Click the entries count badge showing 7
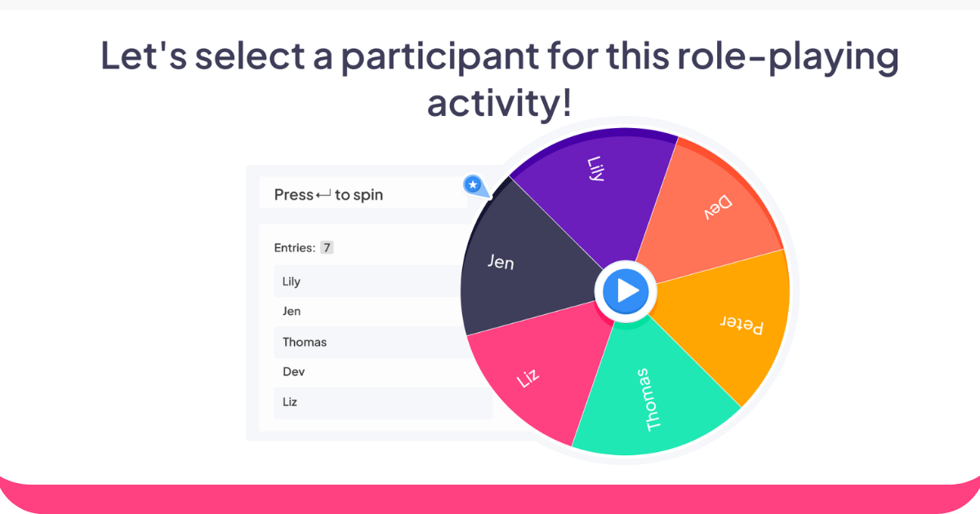The width and height of the screenshot is (980, 514). (327, 247)
